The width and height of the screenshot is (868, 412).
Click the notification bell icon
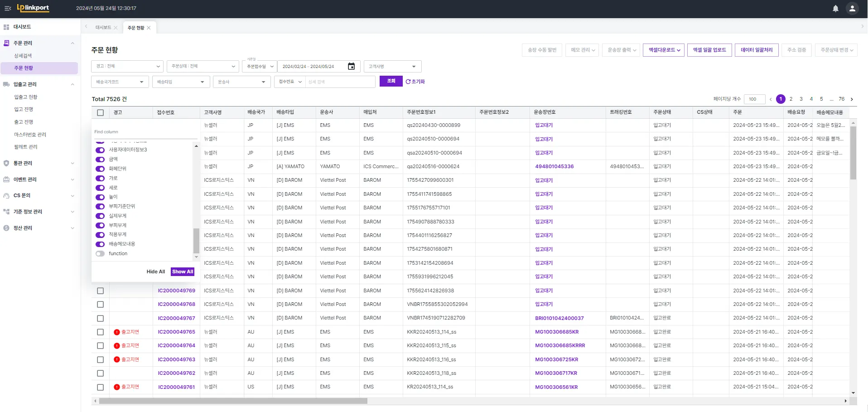(x=835, y=9)
